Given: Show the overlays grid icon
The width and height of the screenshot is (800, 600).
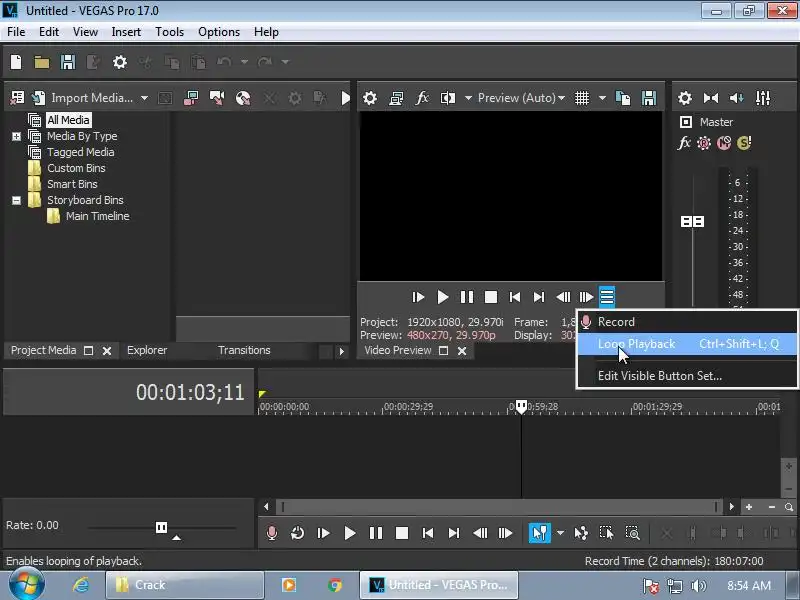Looking at the screenshot, I should click(x=582, y=97).
